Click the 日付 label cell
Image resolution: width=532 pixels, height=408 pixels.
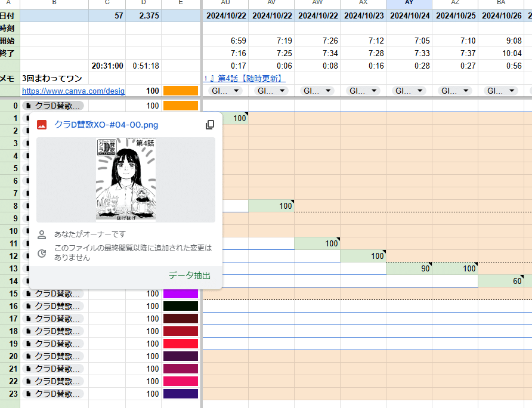(x=10, y=16)
